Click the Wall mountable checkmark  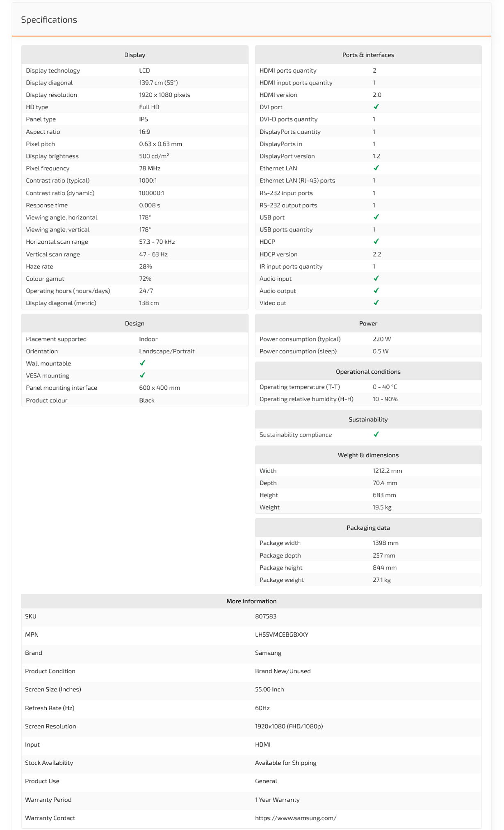coord(142,363)
